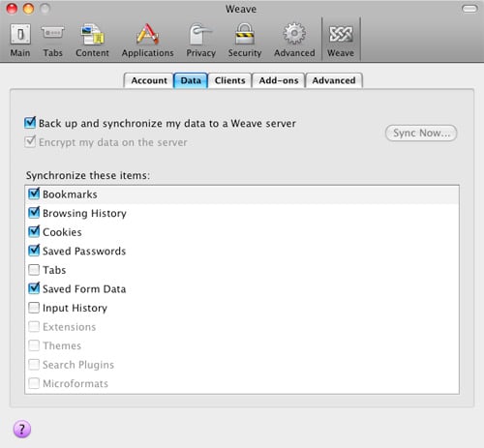
Task: Switch to the Add-ons tab
Action: 279,80
